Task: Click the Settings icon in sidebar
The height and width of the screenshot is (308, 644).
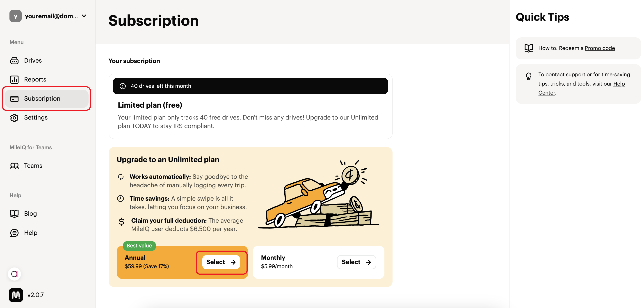Action: click(x=14, y=117)
